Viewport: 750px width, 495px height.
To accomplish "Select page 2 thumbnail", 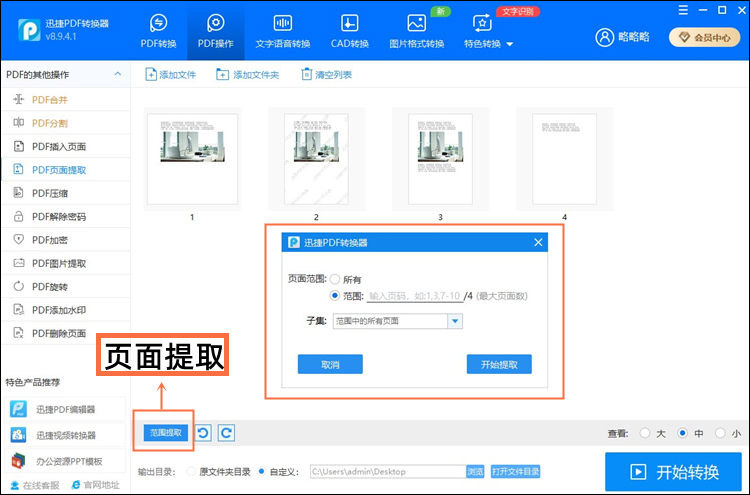I will click(316, 159).
